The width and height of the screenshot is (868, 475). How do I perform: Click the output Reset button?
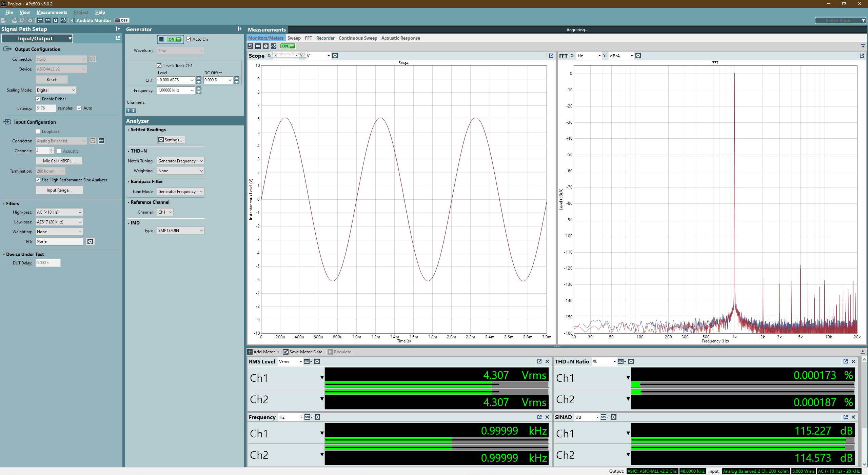click(52, 80)
